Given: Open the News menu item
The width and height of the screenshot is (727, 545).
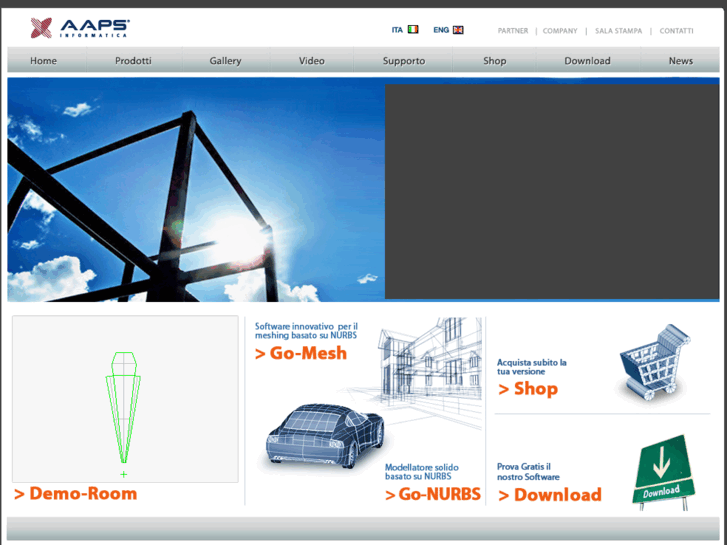Looking at the screenshot, I should [681, 61].
